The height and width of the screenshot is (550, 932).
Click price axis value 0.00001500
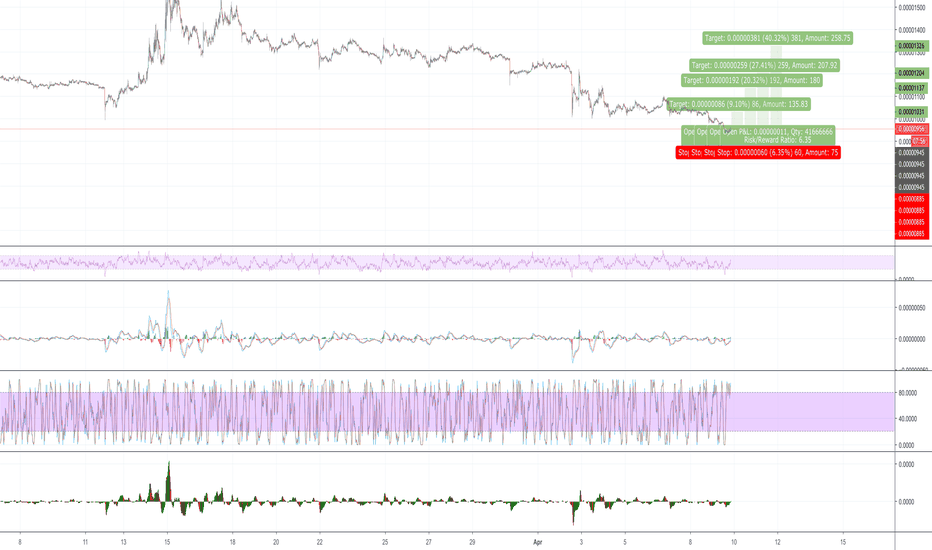pyautogui.click(x=912, y=8)
